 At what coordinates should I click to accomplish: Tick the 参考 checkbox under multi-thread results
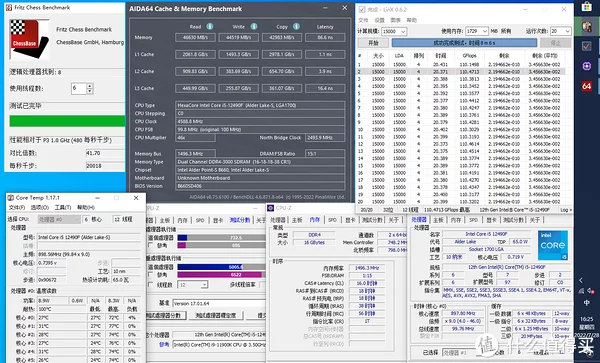tap(150, 275)
